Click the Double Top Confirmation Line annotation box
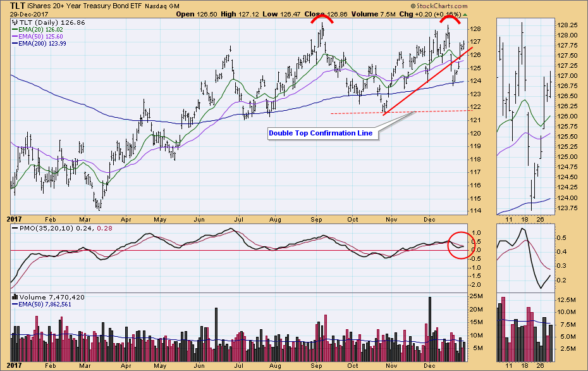The width and height of the screenshot is (588, 371). pos(322,134)
